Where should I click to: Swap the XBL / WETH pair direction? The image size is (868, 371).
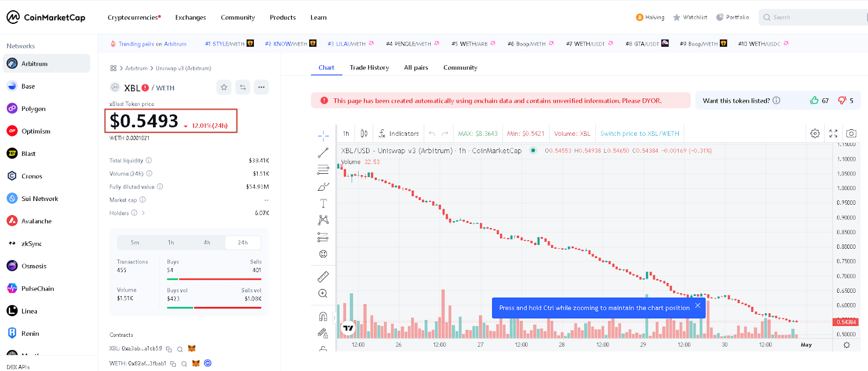tap(242, 87)
